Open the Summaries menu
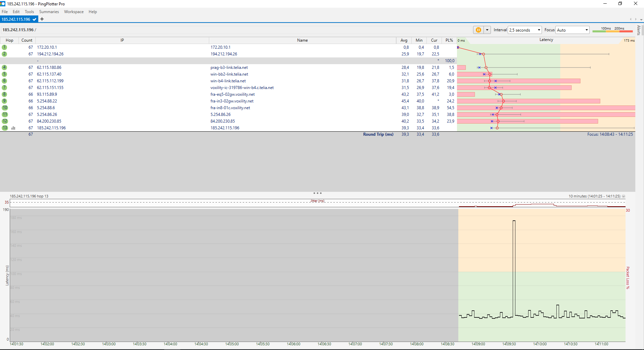The height and width of the screenshot is (350, 644). pos(49,12)
